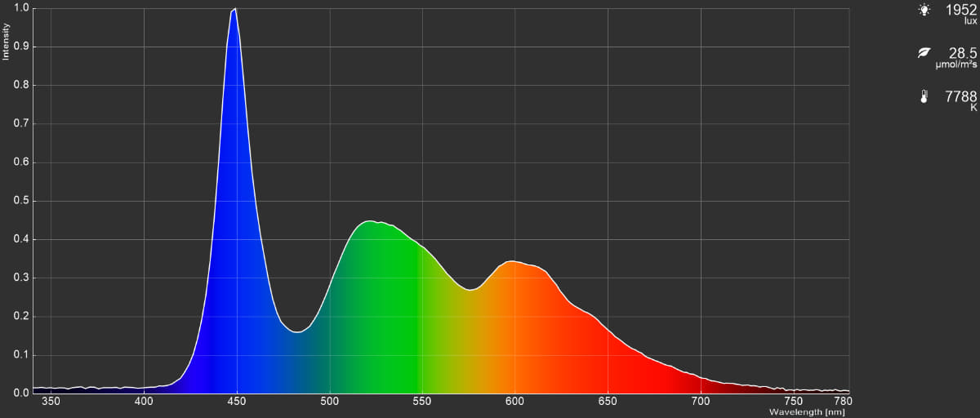The height and width of the screenshot is (418, 980).
Task: Click the 0.8 intensity tick label
Action: pos(21,85)
